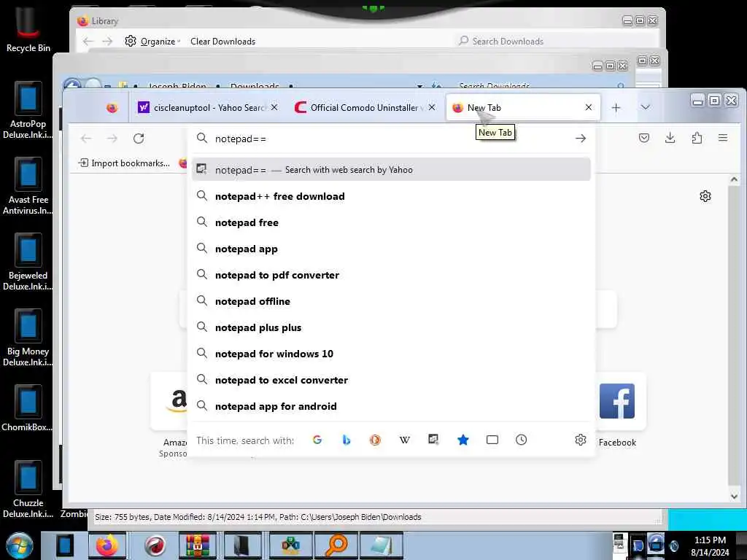
Task: Open the new tab page personalize gear
Action: point(705,196)
